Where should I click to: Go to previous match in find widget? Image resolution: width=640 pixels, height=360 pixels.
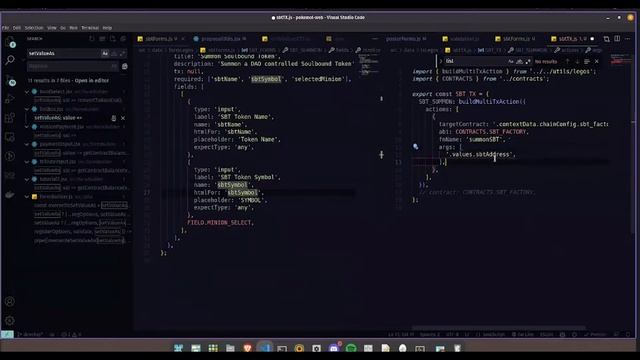pos(567,61)
